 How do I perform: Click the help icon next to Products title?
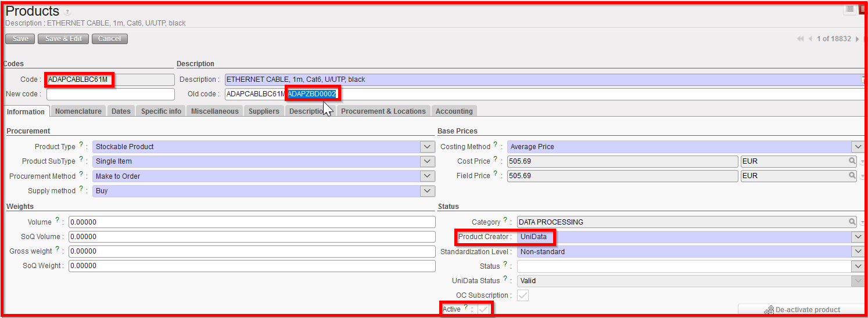pyautogui.click(x=67, y=12)
